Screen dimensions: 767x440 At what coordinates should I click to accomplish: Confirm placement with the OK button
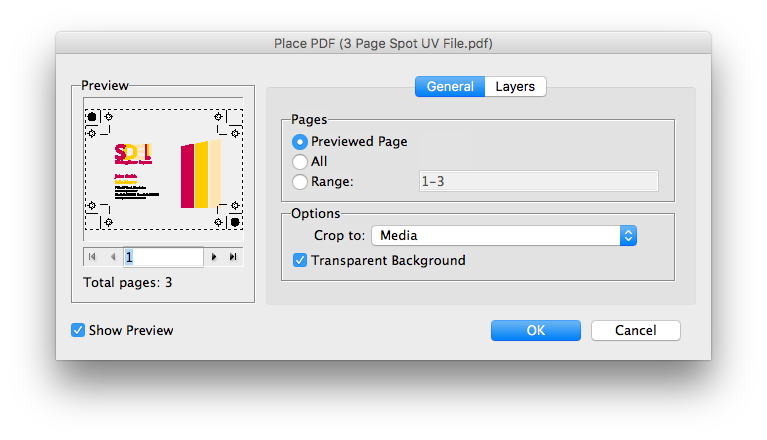tap(535, 330)
